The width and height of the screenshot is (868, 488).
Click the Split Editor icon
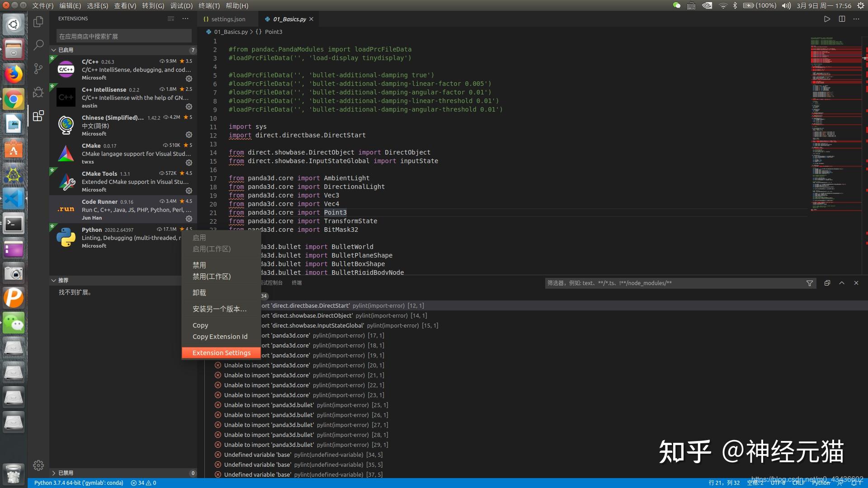pos(842,19)
